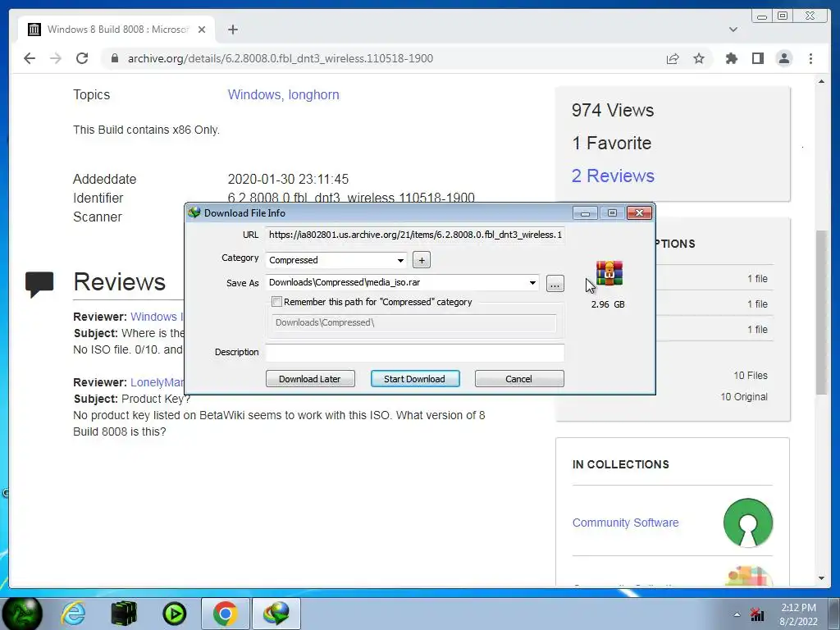Viewport: 840px width, 630px height.
Task: Click the network status tray icon
Action: point(757,614)
